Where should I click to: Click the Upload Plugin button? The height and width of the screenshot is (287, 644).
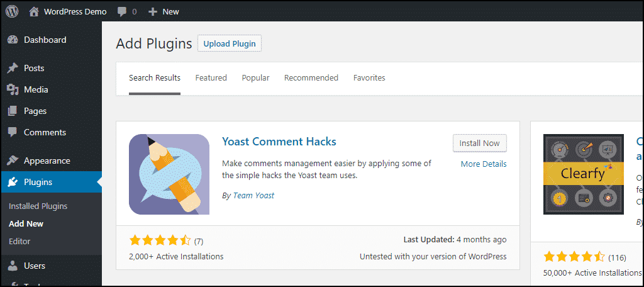click(x=230, y=43)
